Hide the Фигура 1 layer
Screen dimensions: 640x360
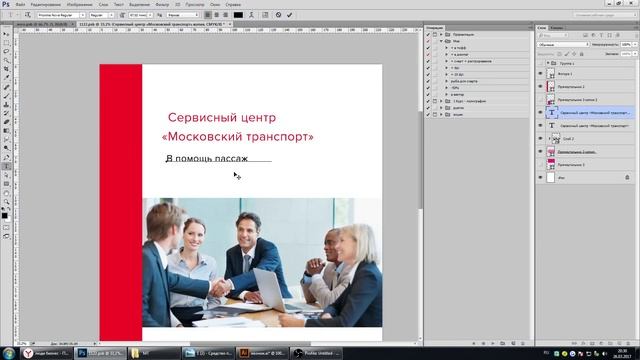pos(540,74)
